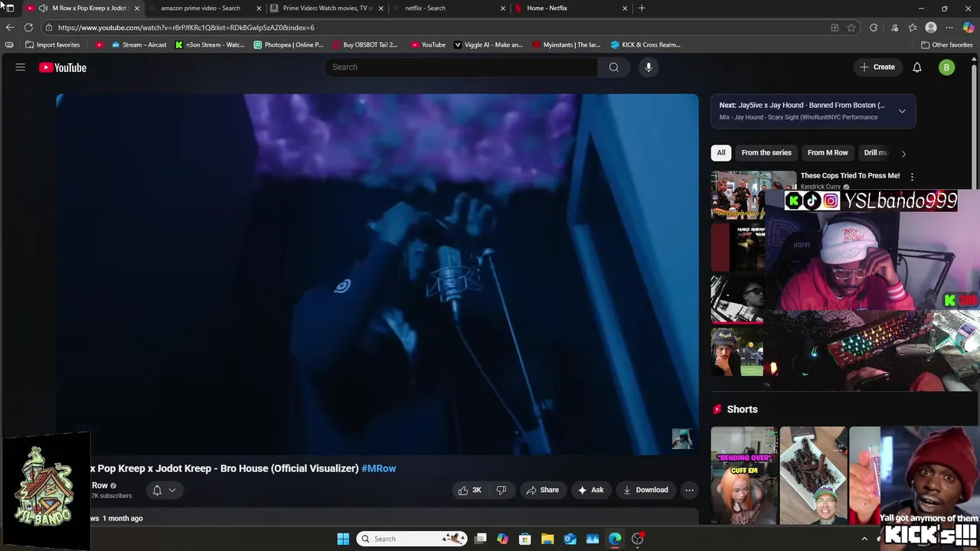Open the Edge favorites list icon
Screen dimensions: 980x551
[x=913, y=28]
